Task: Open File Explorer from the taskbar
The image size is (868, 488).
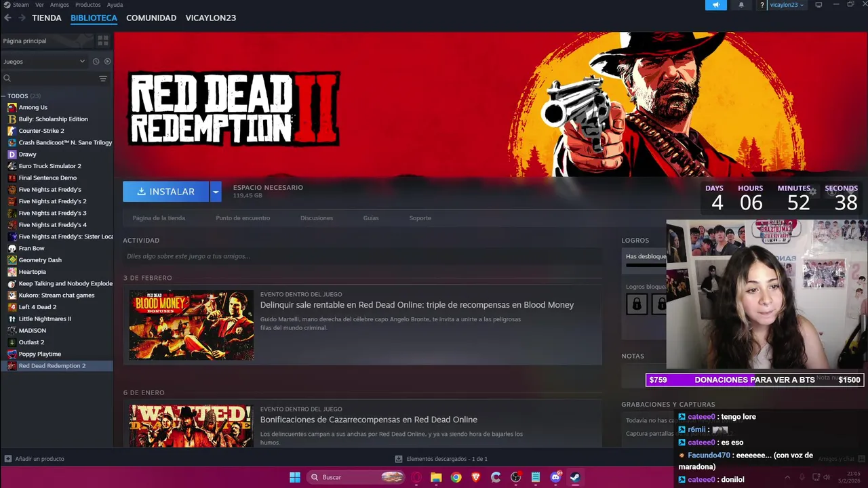Action: tap(436, 477)
